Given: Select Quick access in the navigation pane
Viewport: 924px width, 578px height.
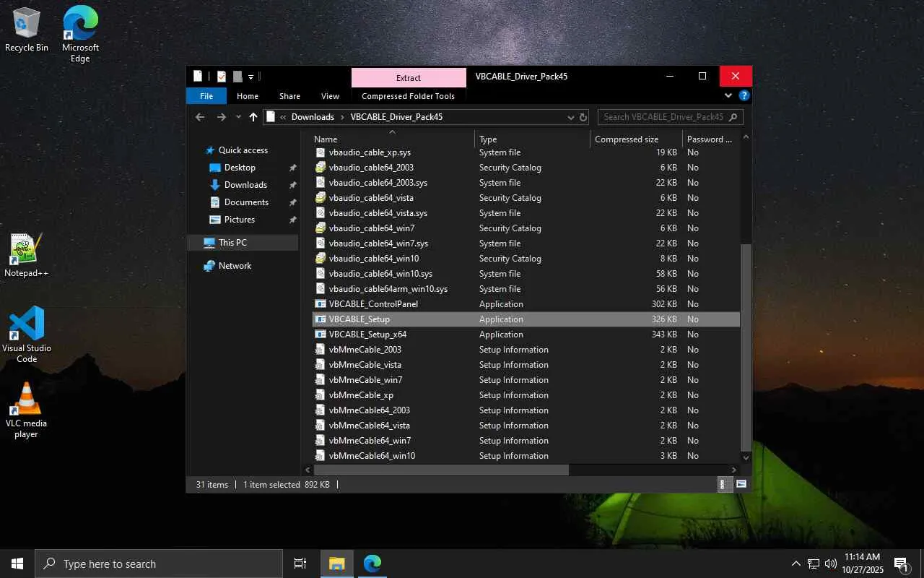Looking at the screenshot, I should pyautogui.click(x=243, y=150).
